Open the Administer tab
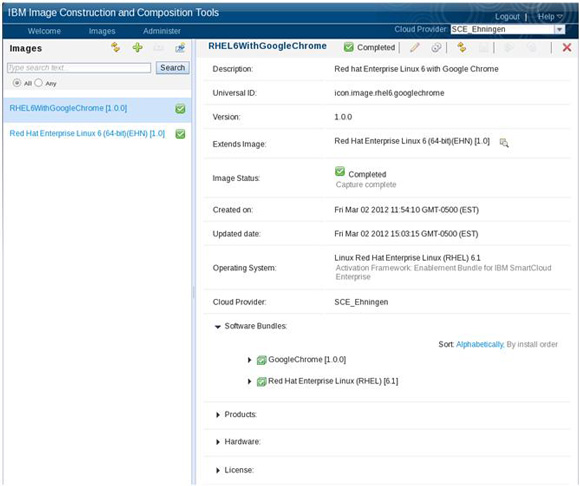The height and width of the screenshot is (486, 580). point(162,31)
